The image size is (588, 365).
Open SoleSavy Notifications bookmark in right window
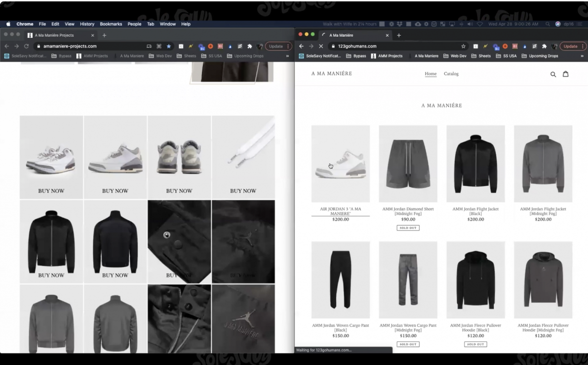[320, 56]
